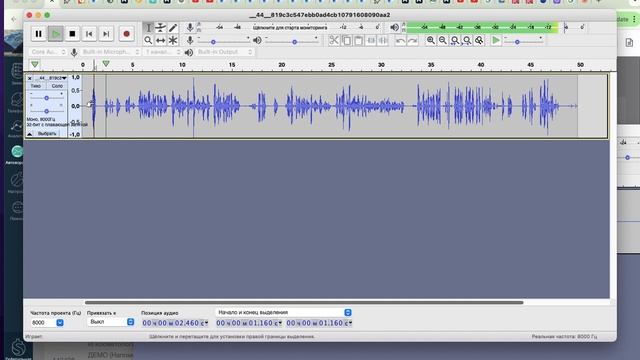Image resolution: width=640 pixels, height=360 pixels.
Task: Paste audio with the Paste icon
Action: click(358, 40)
